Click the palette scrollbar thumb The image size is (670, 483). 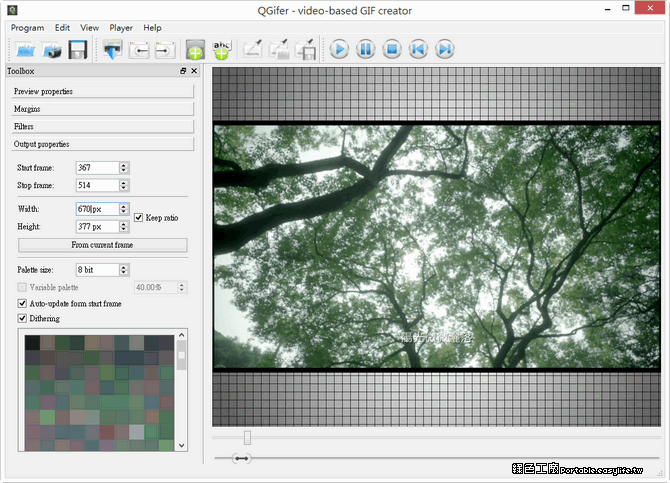tap(182, 355)
